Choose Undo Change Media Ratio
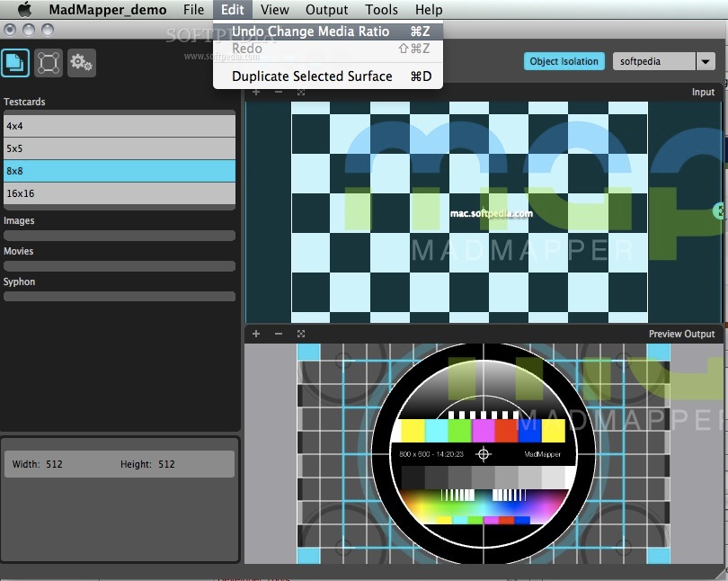This screenshot has width=728, height=581. [328, 31]
